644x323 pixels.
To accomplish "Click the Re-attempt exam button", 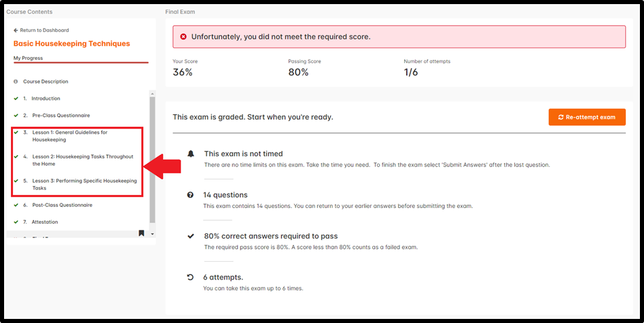I will pyautogui.click(x=587, y=117).
